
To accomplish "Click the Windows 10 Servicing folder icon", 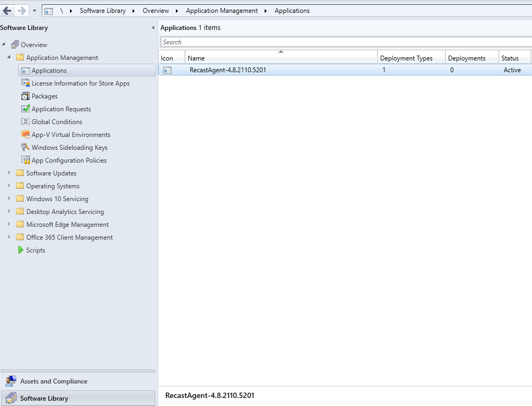I will pyautogui.click(x=20, y=198).
